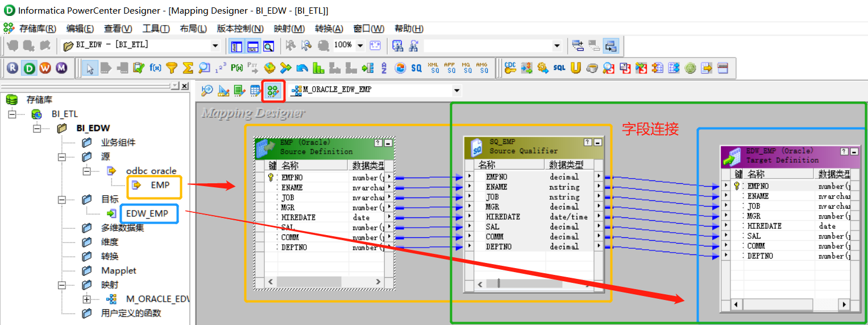Image resolution: width=868 pixels, height=325 pixels.
Task: Open the BI_EDW - [BI_ETL] folder dropdown
Action: coord(215,46)
